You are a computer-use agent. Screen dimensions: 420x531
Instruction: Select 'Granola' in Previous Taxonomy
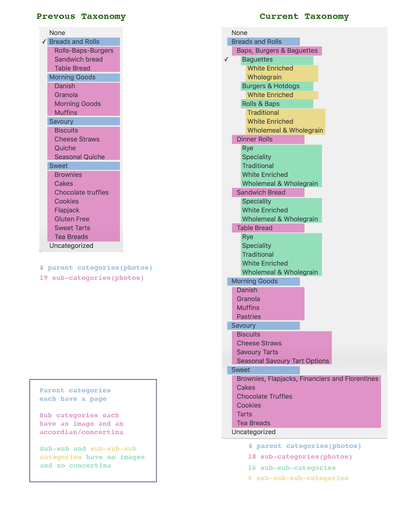(x=66, y=95)
